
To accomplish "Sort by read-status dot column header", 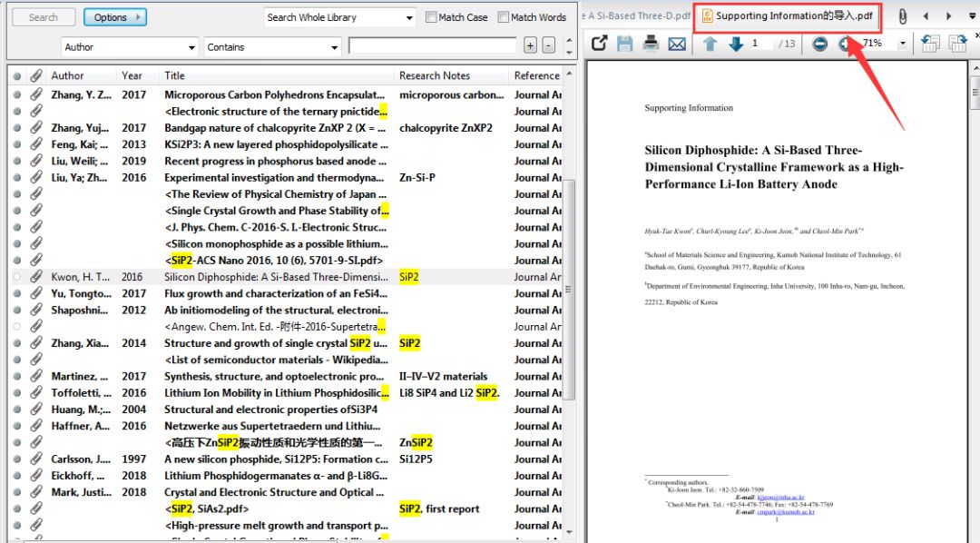I will pos(17,76).
